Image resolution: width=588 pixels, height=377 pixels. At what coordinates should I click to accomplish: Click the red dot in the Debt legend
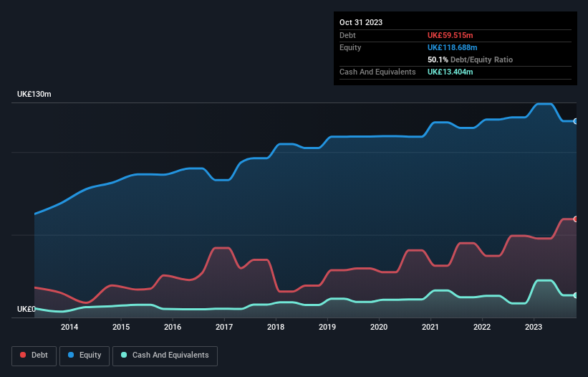pos(24,355)
